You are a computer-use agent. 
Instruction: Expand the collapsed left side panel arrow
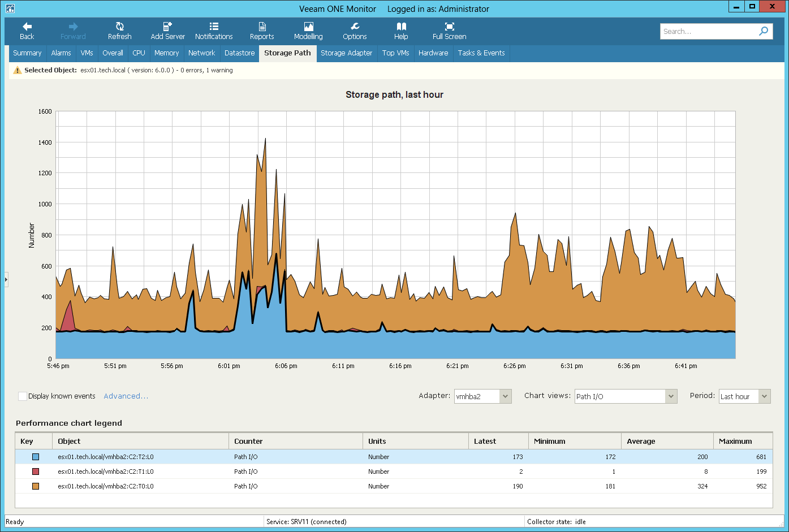(6, 279)
